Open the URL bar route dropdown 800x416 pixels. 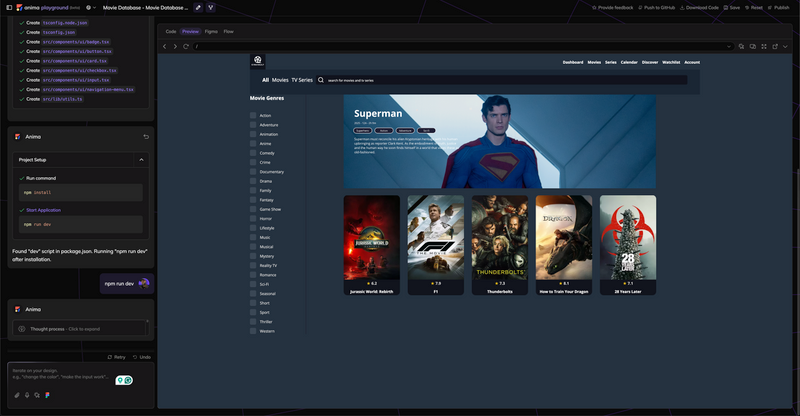click(729, 46)
